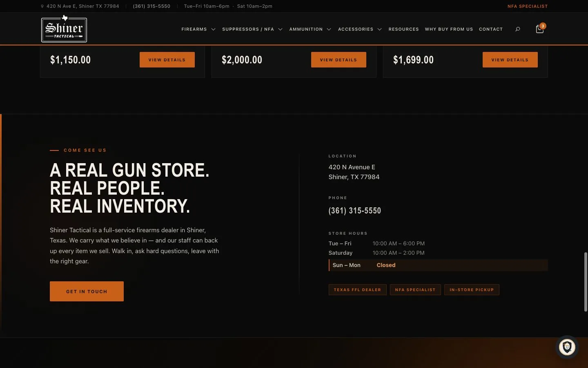Click the A Real Gun Store heading

coord(129,188)
